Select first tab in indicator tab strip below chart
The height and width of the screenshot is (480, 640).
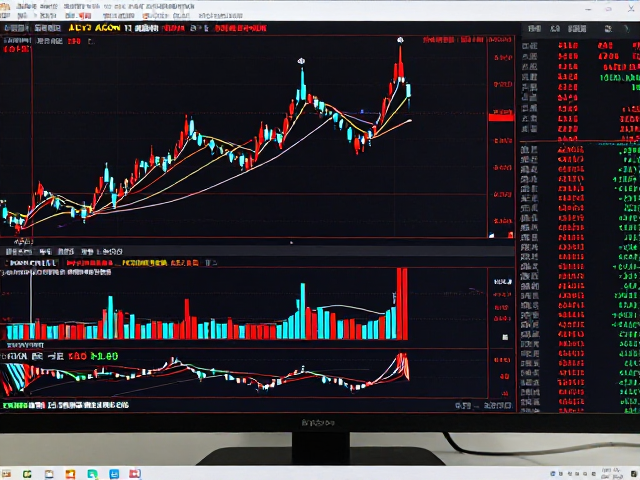click(x=19, y=251)
